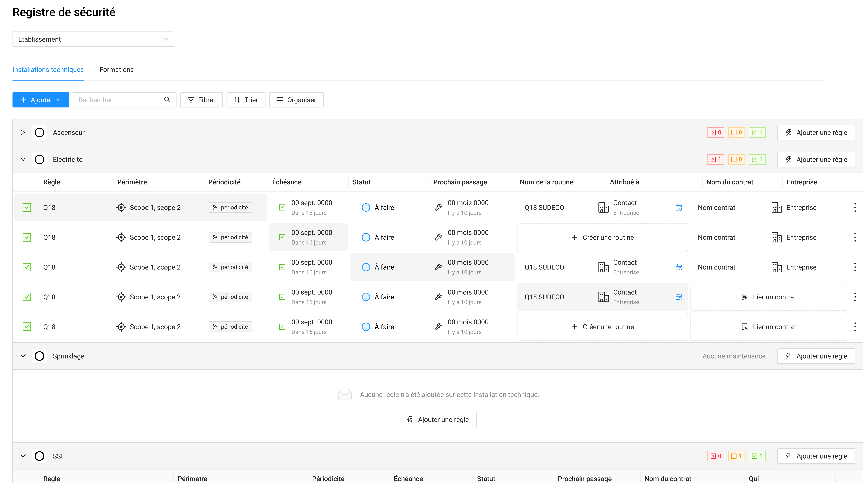Click the first Créer une routine button

603,237
